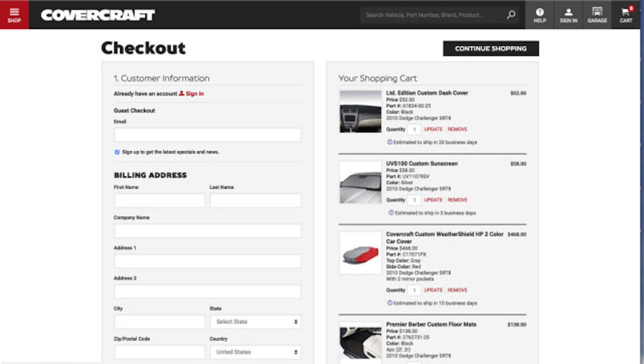The width and height of the screenshot is (644, 364).
Task: Uncheck the specials and news signup checkbox
Action: tap(116, 152)
